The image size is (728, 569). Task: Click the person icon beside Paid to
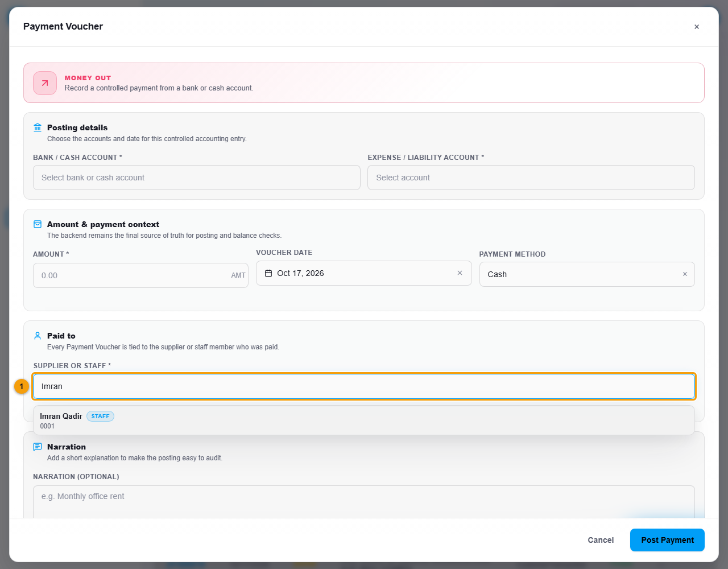(38, 336)
